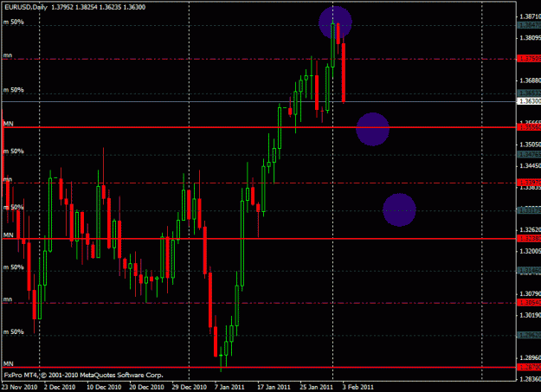The height and width of the screenshot is (392, 541).
Task: Click the m 50% label at 1.2962 level
Action: click(x=14, y=332)
